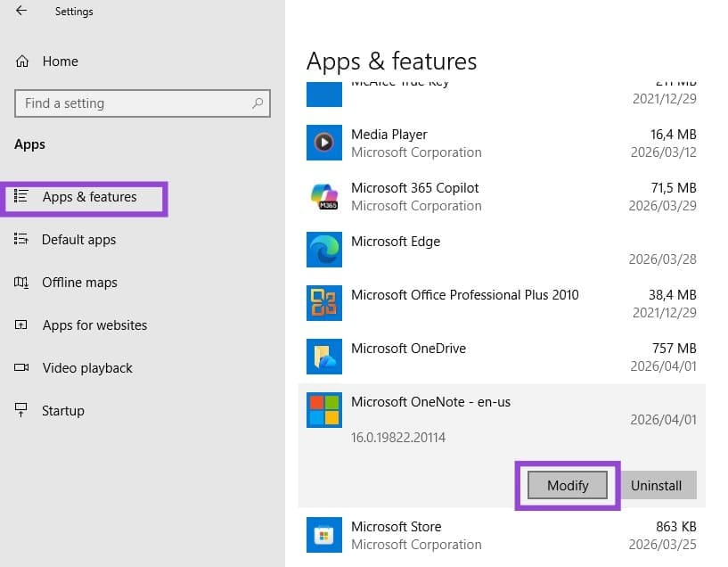
Task: Click the Microsoft OneDrive icon
Action: tap(323, 357)
